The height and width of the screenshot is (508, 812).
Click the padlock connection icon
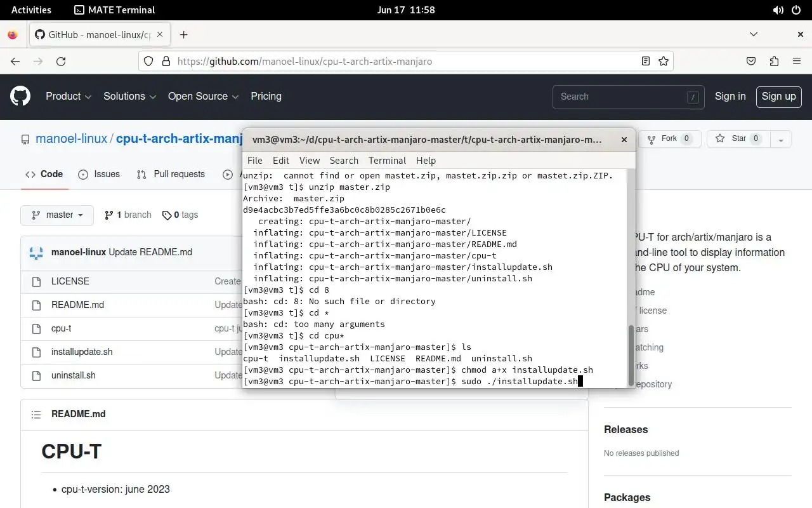(x=166, y=62)
